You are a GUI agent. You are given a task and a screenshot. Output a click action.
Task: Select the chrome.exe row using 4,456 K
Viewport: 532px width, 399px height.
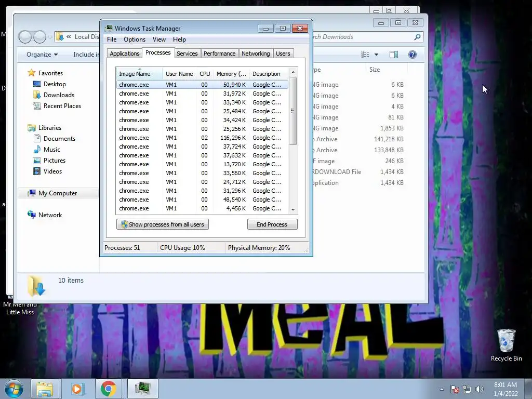coord(202,208)
